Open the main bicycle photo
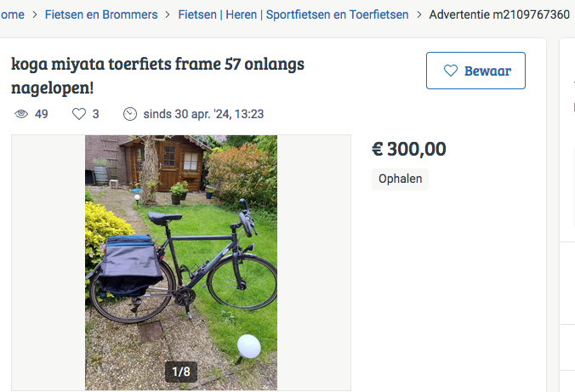The width and height of the screenshot is (575, 392). (181, 255)
